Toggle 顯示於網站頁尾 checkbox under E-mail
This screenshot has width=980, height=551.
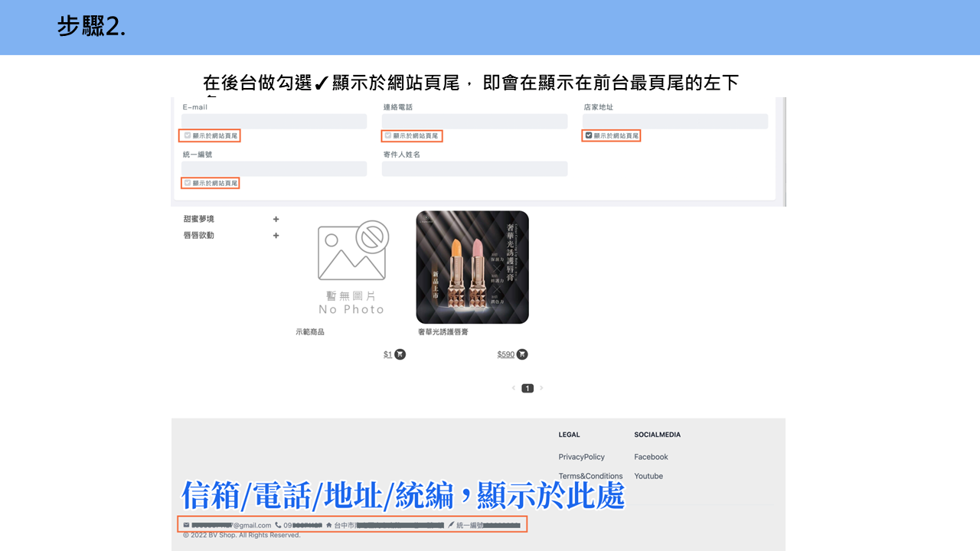click(188, 135)
